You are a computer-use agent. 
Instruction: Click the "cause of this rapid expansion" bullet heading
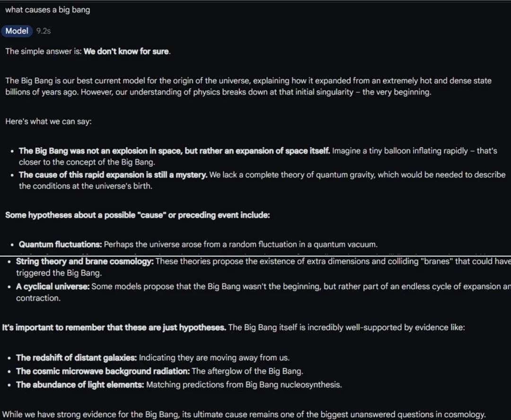coord(113,175)
